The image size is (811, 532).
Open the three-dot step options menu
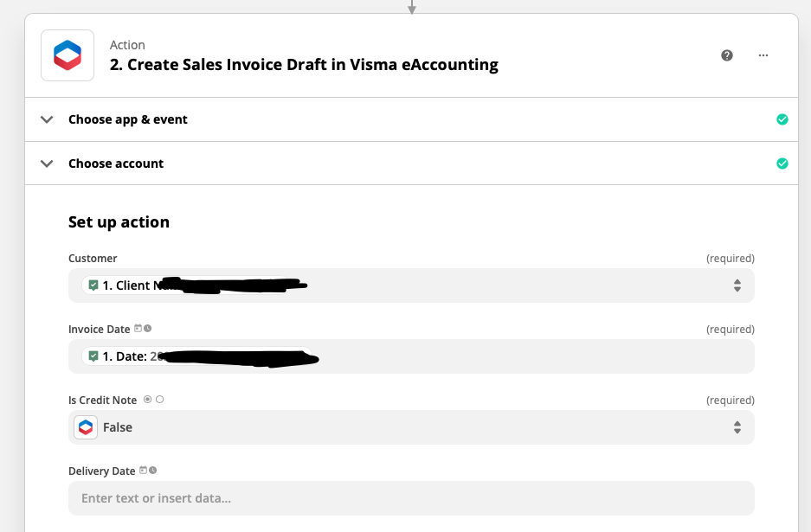coord(763,55)
